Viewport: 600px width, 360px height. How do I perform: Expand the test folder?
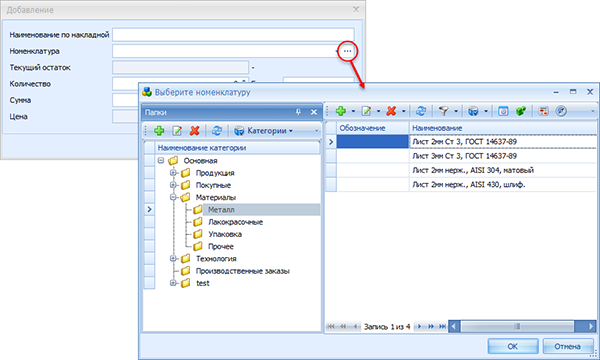click(x=173, y=283)
